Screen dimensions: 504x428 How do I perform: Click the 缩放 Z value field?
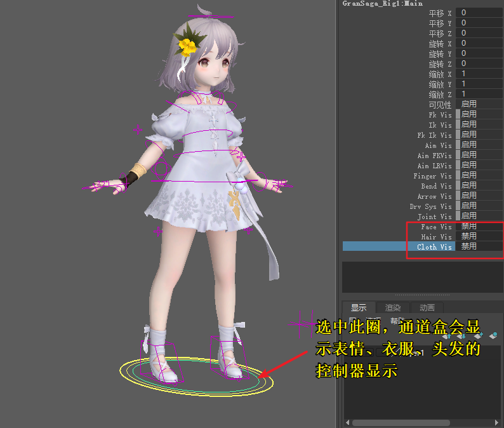click(479, 94)
